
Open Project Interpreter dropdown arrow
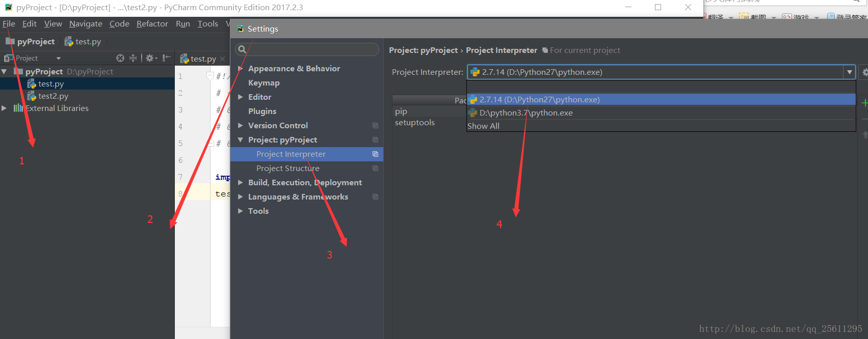point(849,72)
